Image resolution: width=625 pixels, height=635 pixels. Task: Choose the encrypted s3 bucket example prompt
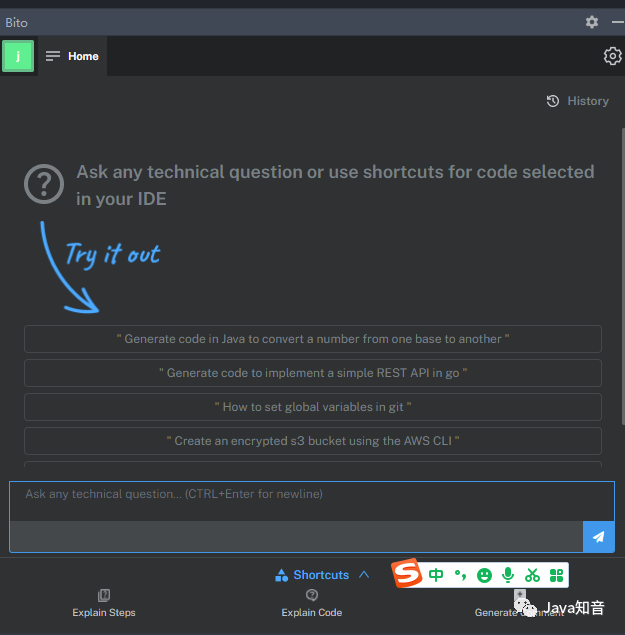[313, 441]
